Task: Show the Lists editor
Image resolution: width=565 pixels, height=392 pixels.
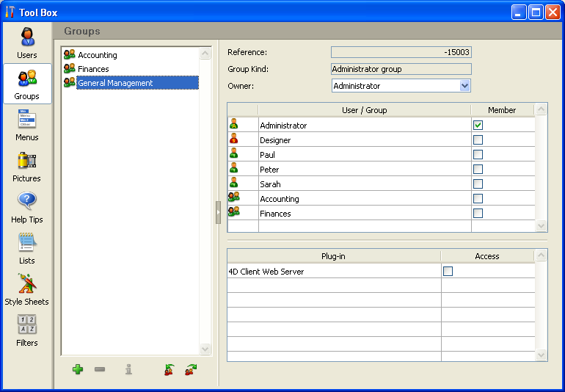Action: coord(27,248)
